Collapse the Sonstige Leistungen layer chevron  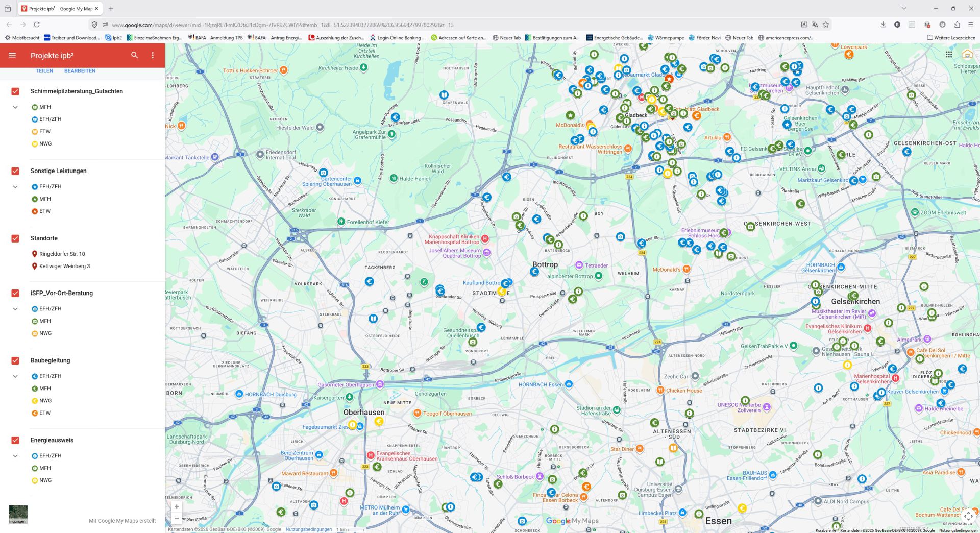[x=15, y=187]
